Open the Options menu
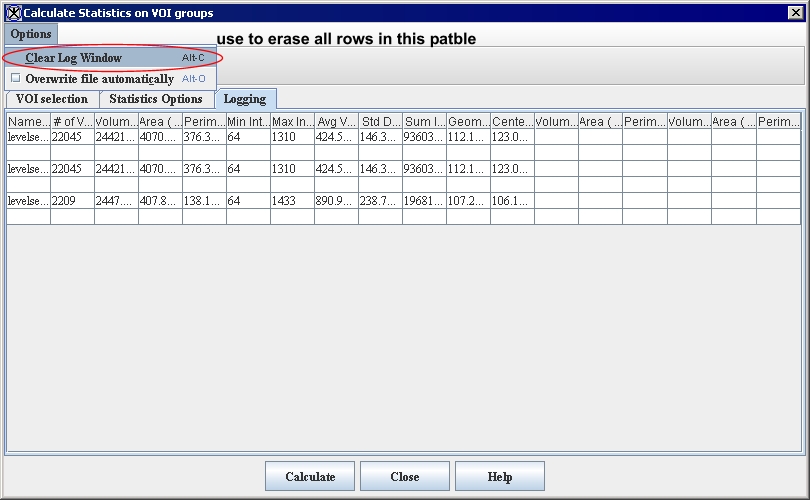This screenshot has height=500, width=810. click(31, 34)
